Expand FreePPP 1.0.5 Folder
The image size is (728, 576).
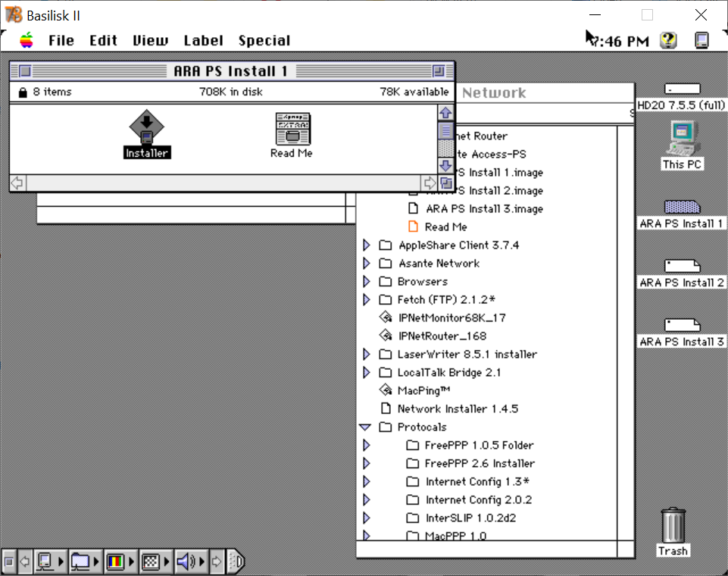(367, 445)
